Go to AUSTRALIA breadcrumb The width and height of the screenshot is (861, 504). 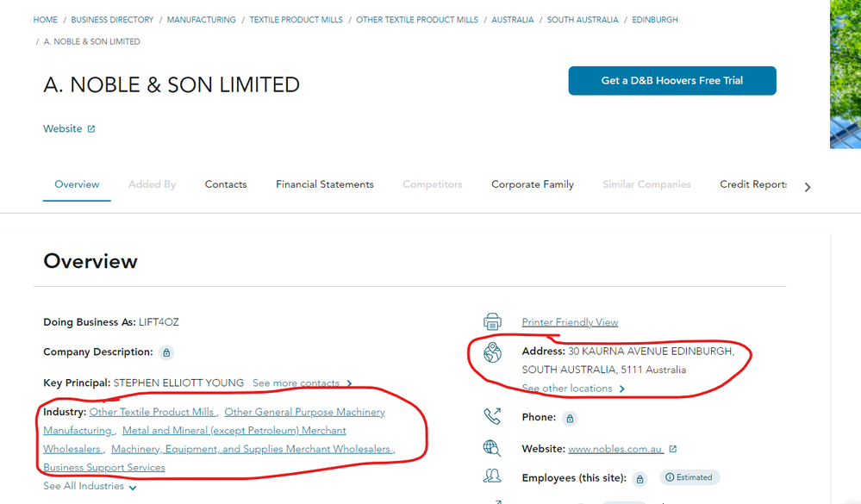click(x=512, y=20)
